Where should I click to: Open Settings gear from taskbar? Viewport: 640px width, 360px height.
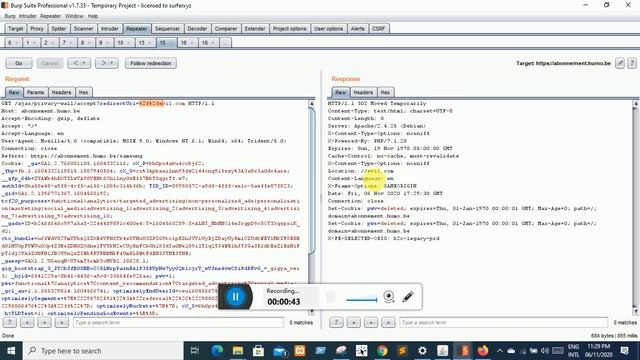click(422, 351)
